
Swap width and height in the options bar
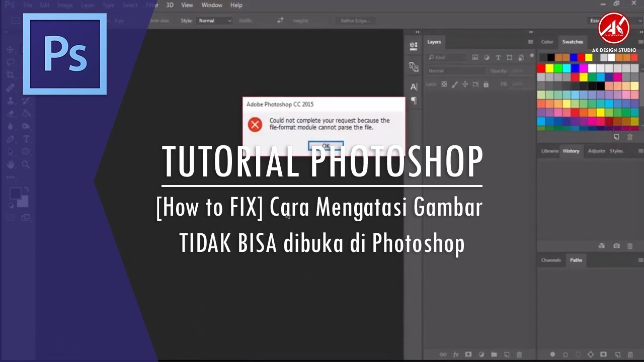(280, 21)
